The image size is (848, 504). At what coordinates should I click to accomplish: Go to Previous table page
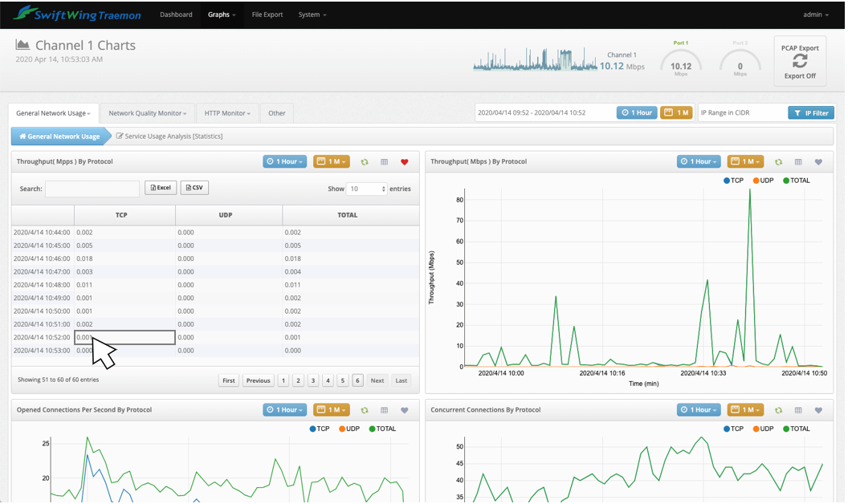[258, 380]
